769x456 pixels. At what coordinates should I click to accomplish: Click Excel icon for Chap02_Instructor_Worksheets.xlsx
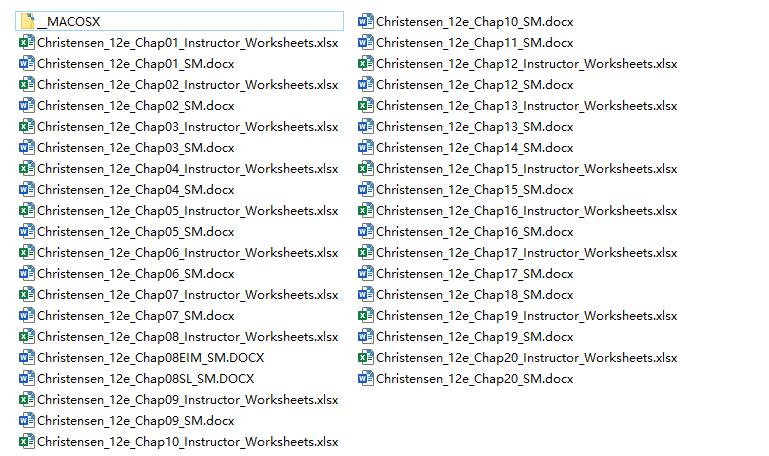[x=26, y=84]
